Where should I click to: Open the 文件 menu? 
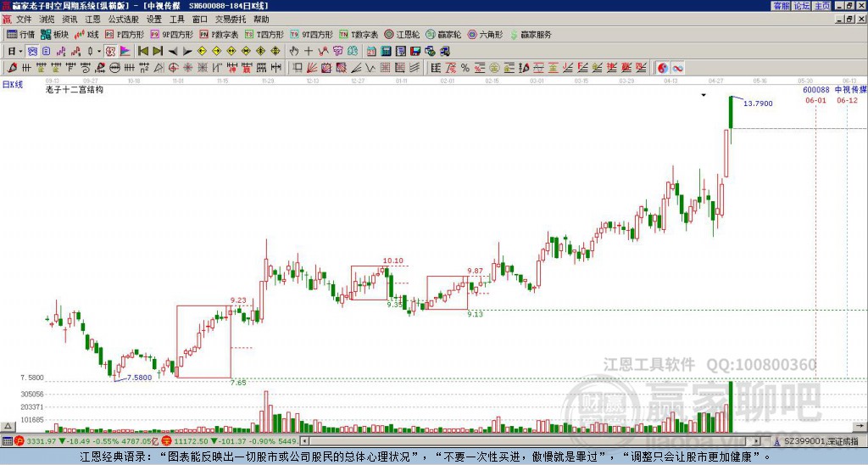tap(24, 20)
